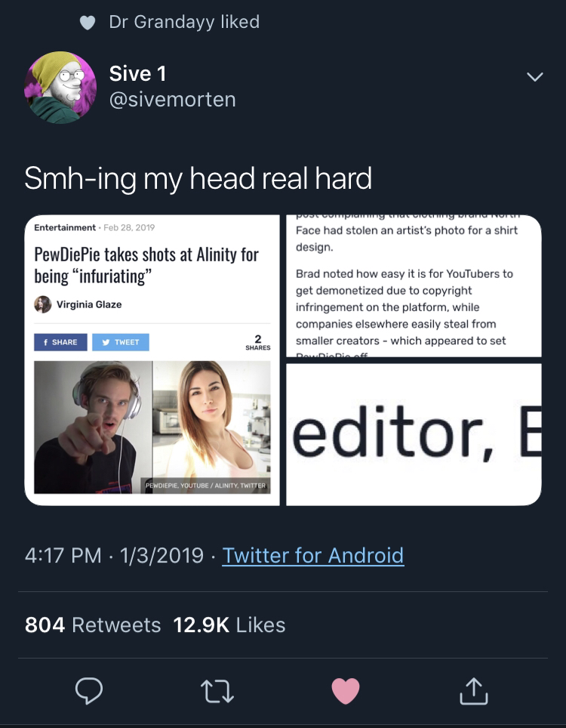Open Sive 1 profile avatar

(x=60, y=88)
